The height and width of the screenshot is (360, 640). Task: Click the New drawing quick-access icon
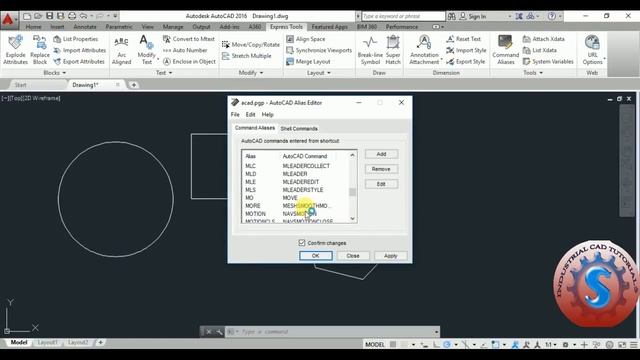[27, 16]
